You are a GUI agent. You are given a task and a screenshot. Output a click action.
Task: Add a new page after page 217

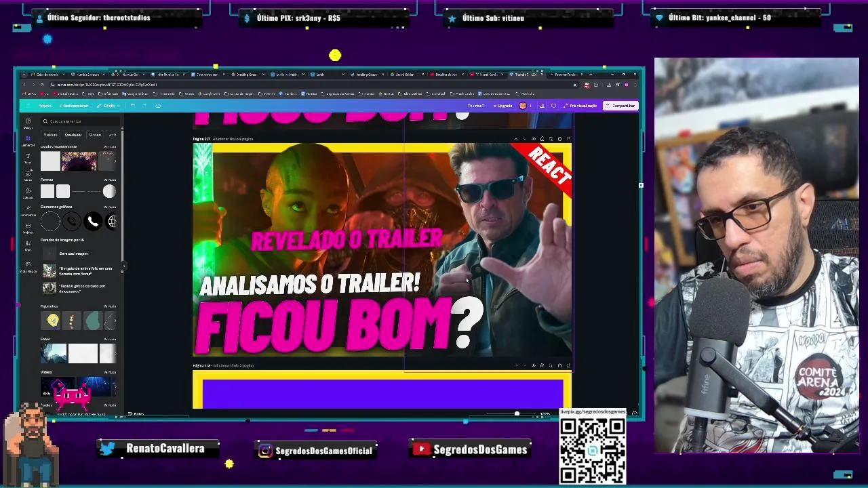click(568, 139)
